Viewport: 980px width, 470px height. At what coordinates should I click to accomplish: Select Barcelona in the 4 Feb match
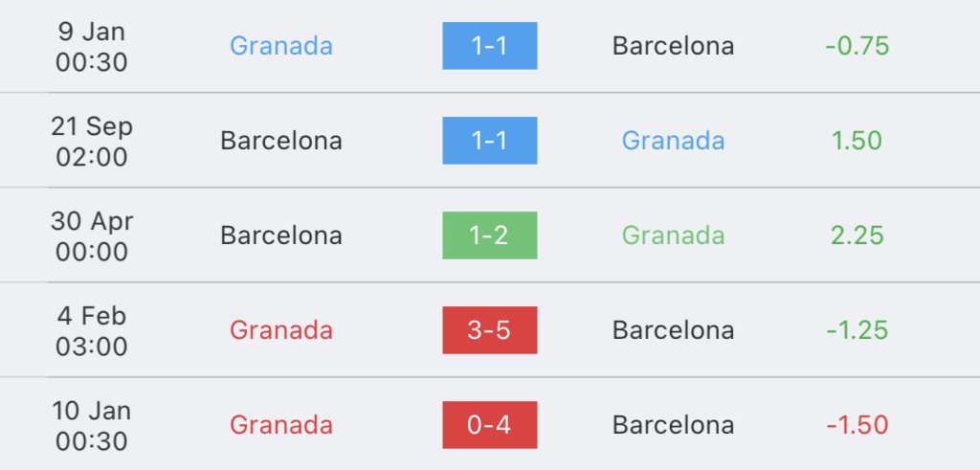(673, 330)
